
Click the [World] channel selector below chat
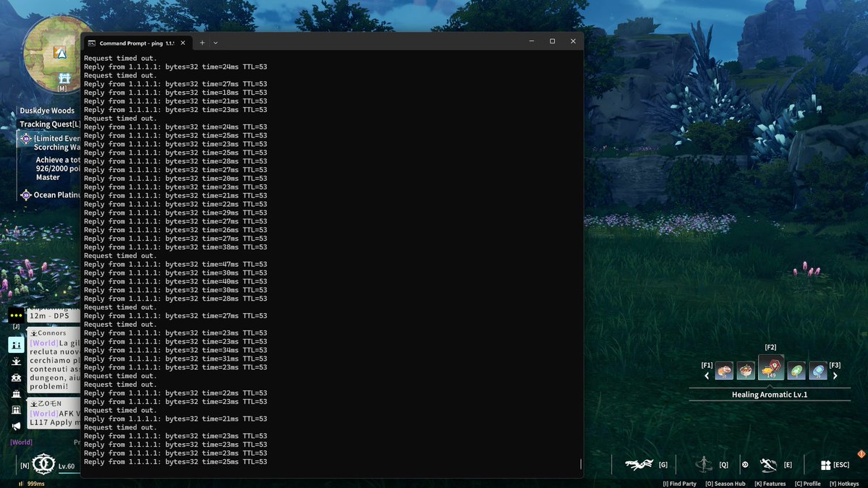[x=21, y=442]
